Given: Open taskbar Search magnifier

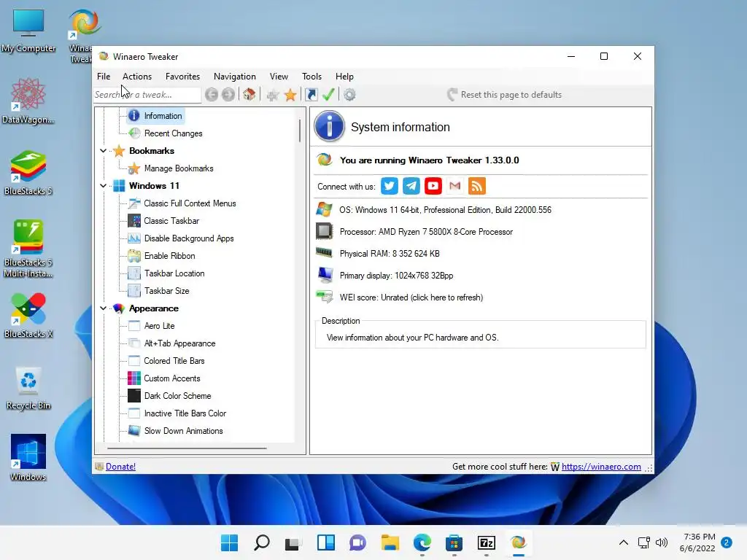Looking at the screenshot, I should pyautogui.click(x=262, y=542).
